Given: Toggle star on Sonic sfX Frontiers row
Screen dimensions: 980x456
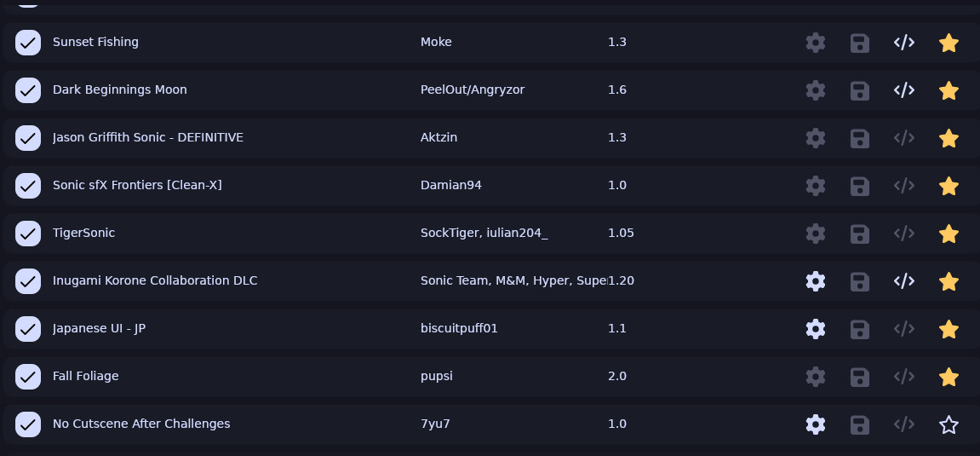Looking at the screenshot, I should click(948, 185).
